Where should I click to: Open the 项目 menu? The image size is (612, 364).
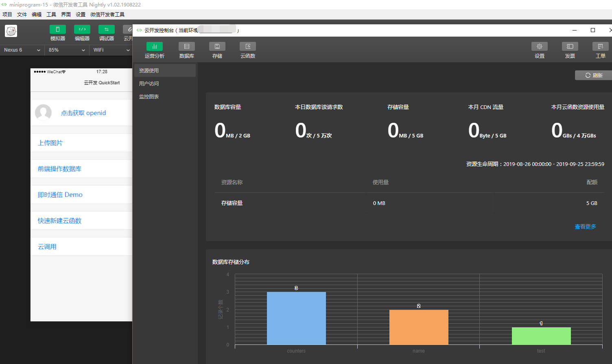coord(7,14)
